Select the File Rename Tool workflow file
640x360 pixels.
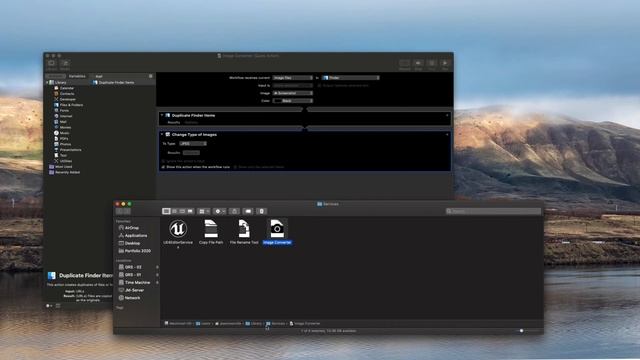tap(244, 231)
